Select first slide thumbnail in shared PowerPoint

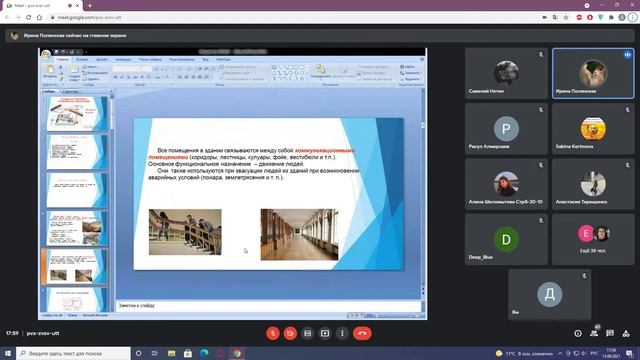point(77,113)
